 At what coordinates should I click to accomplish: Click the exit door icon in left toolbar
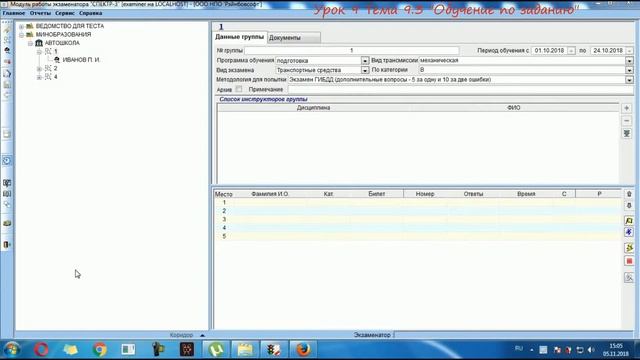point(7,244)
